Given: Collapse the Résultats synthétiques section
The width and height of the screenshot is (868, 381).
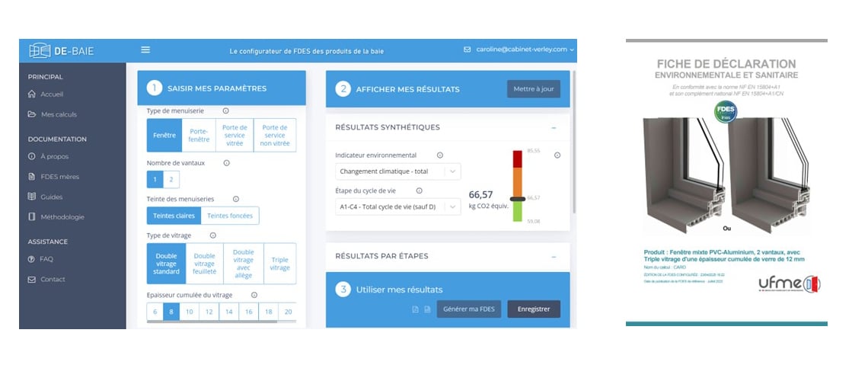Looking at the screenshot, I should (x=554, y=127).
